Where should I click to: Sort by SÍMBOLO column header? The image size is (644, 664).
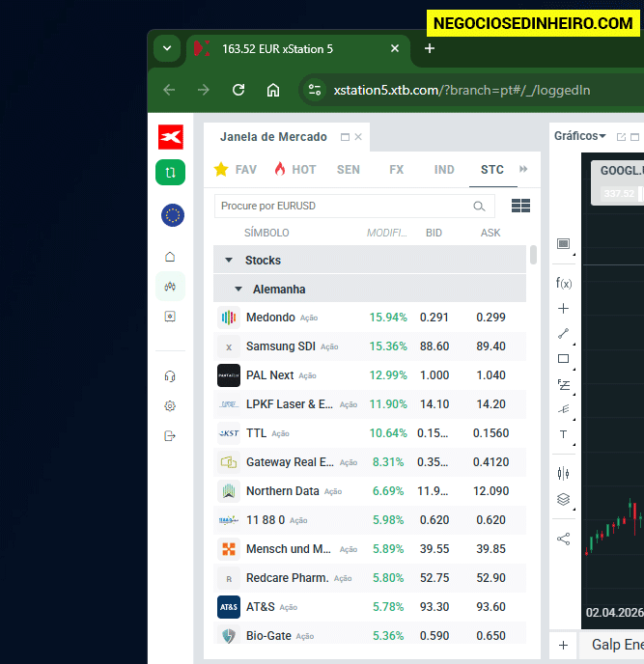(x=266, y=233)
